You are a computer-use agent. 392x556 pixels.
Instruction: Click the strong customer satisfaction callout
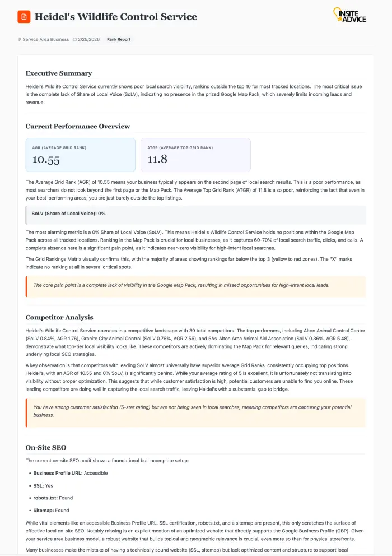coord(195,412)
